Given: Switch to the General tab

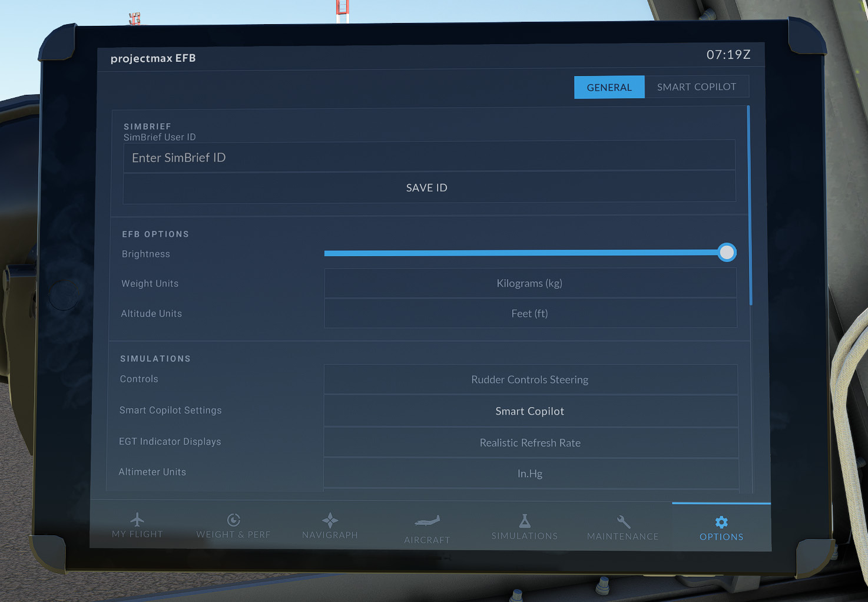Looking at the screenshot, I should pos(609,87).
